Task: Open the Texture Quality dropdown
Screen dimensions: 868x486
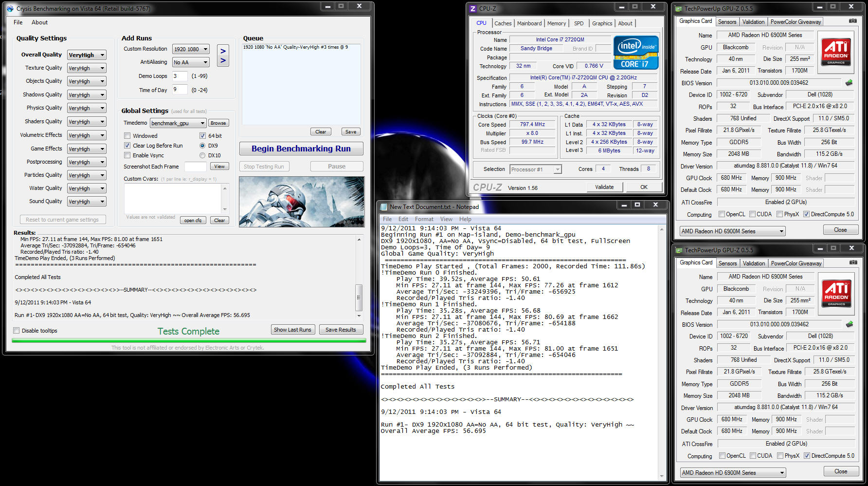Action: 87,68
